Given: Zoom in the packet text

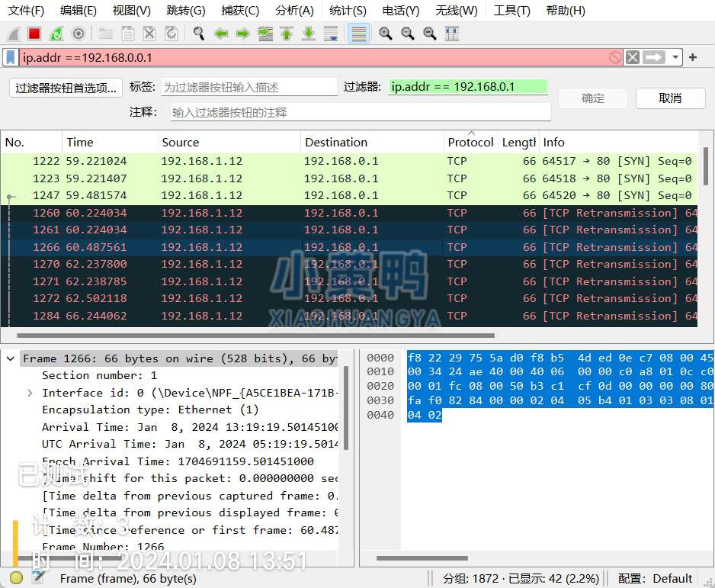Looking at the screenshot, I should coord(386,34).
